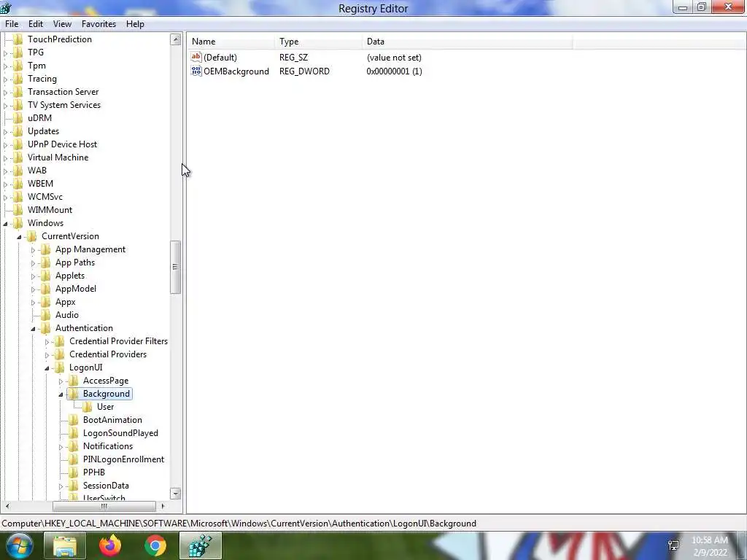Launch Chrome from the taskbar

pyautogui.click(x=155, y=545)
